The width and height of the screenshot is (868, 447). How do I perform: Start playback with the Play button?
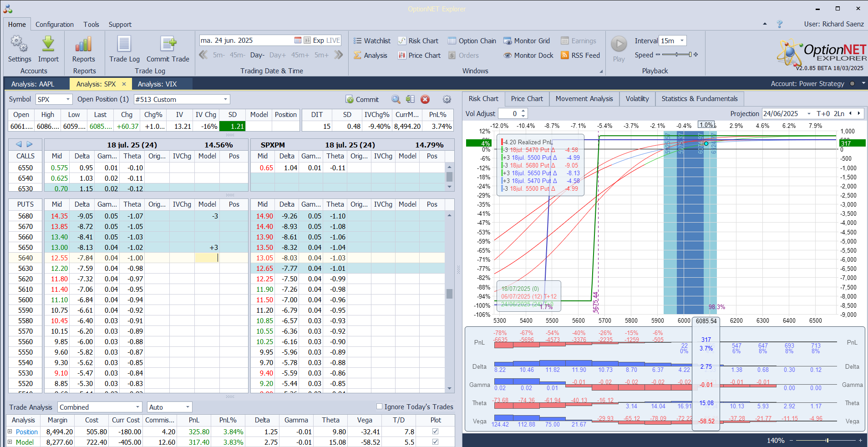(619, 44)
